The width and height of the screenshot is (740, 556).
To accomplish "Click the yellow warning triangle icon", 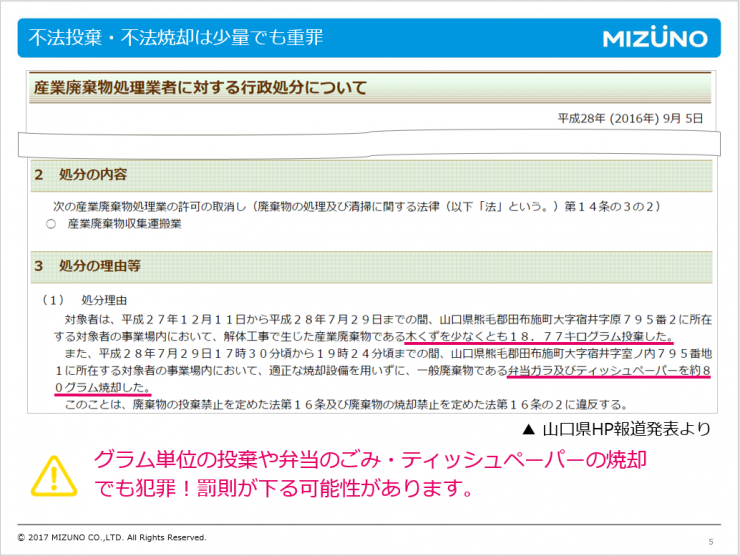I will coord(54,476).
